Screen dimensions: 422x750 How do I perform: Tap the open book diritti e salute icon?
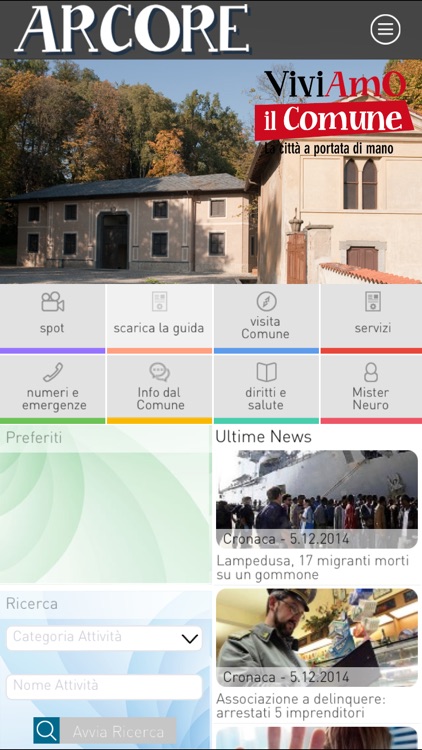pos(267,372)
